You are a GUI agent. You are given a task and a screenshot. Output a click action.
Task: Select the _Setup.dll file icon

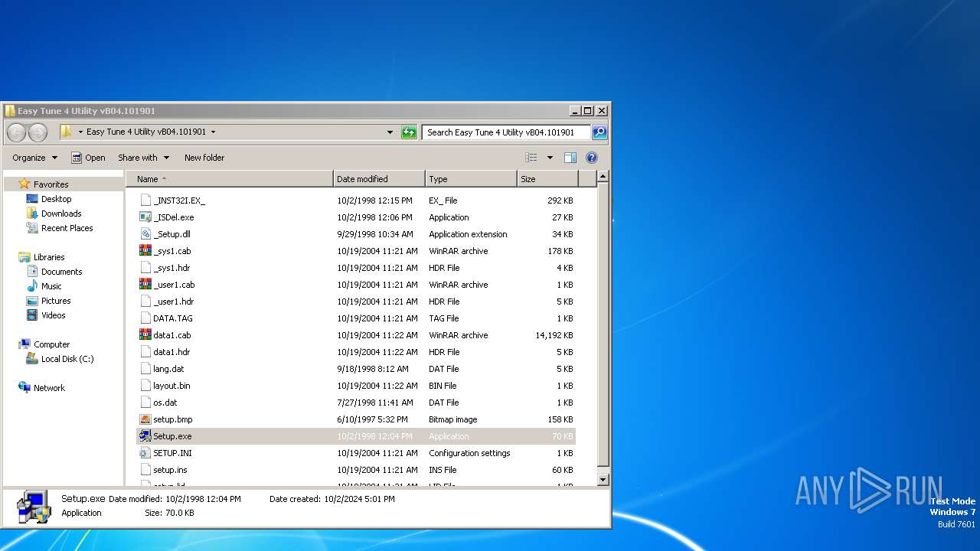tap(145, 234)
